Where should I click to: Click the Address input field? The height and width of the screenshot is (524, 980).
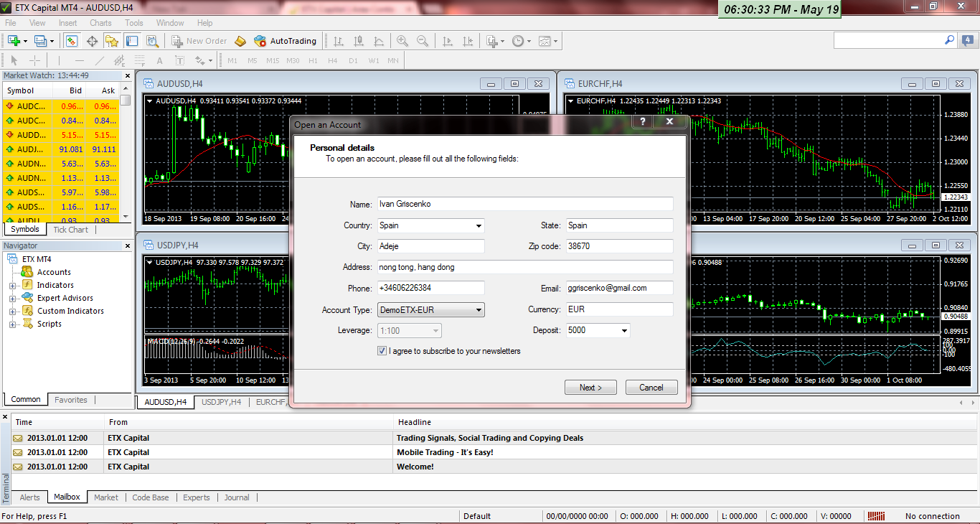pyautogui.click(x=525, y=267)
